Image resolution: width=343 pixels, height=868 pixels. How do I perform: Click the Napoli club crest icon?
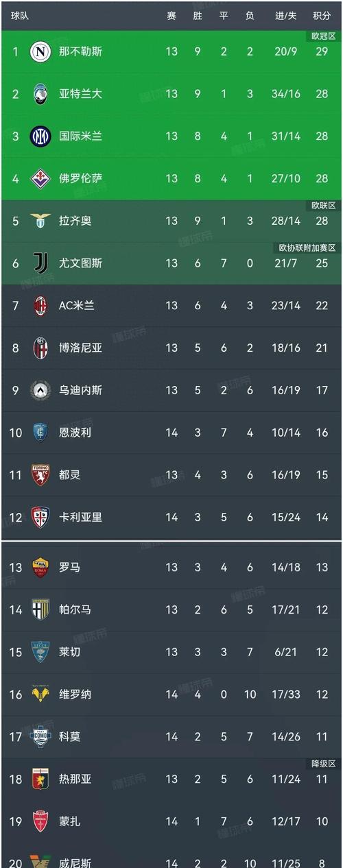tap(40, 51)
